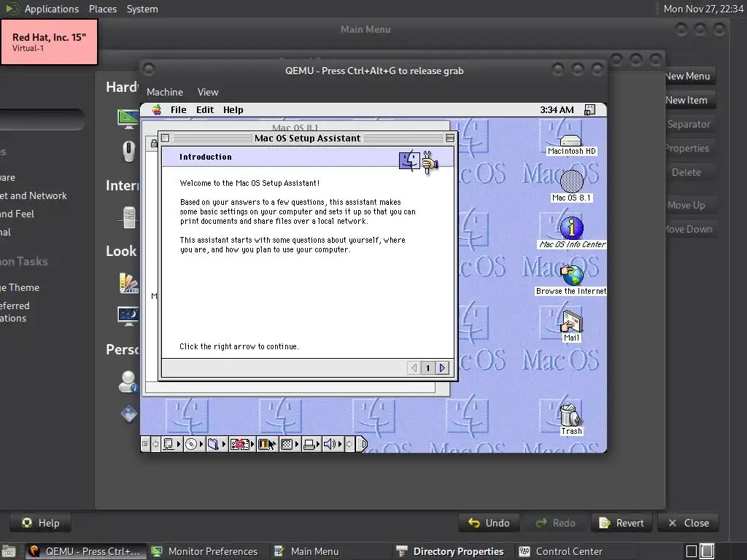This screenshot has width=747, height=560.
Task: Open the Application menu icon beside clock
Action: pos(589,110)
